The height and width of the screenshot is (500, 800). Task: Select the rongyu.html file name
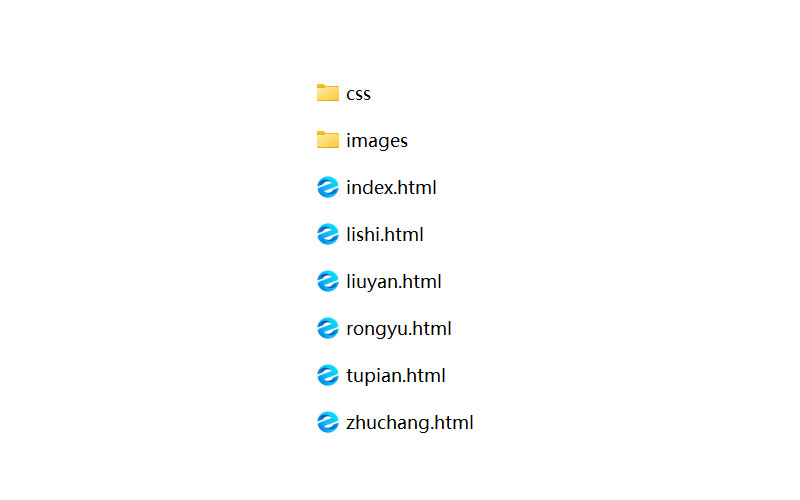(x=398, y=329)
